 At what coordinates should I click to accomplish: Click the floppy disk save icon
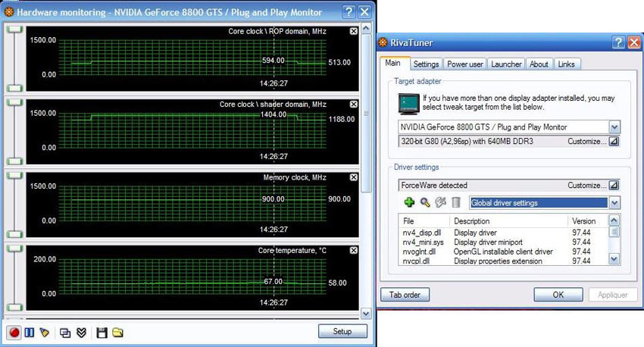(x=102, y=332)
